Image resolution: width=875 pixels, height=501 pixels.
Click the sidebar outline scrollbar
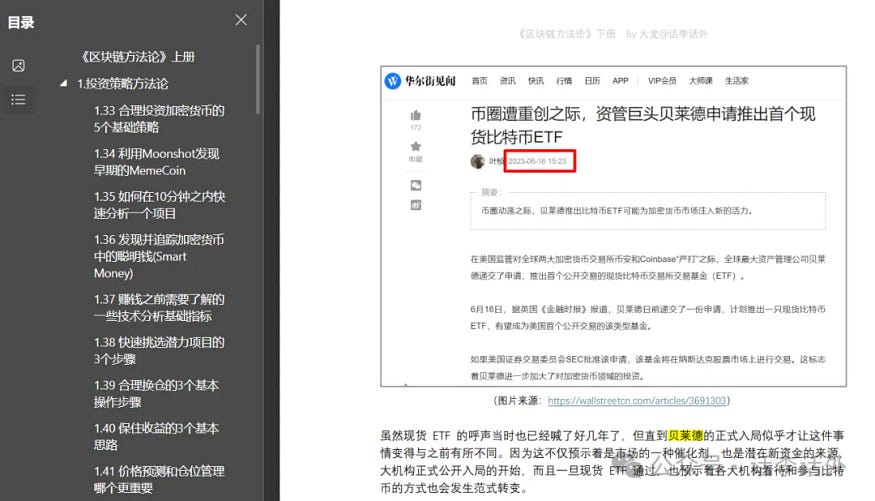pos(258,79)
